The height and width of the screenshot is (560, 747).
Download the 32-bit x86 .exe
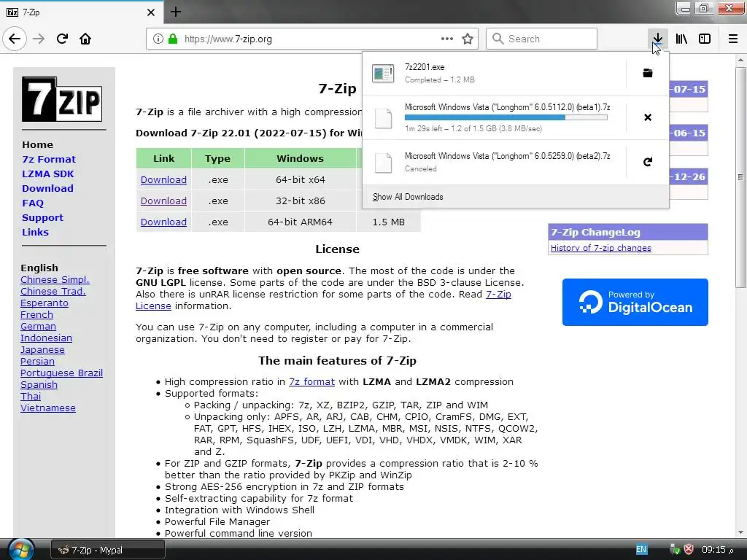(x=163, y=201)
